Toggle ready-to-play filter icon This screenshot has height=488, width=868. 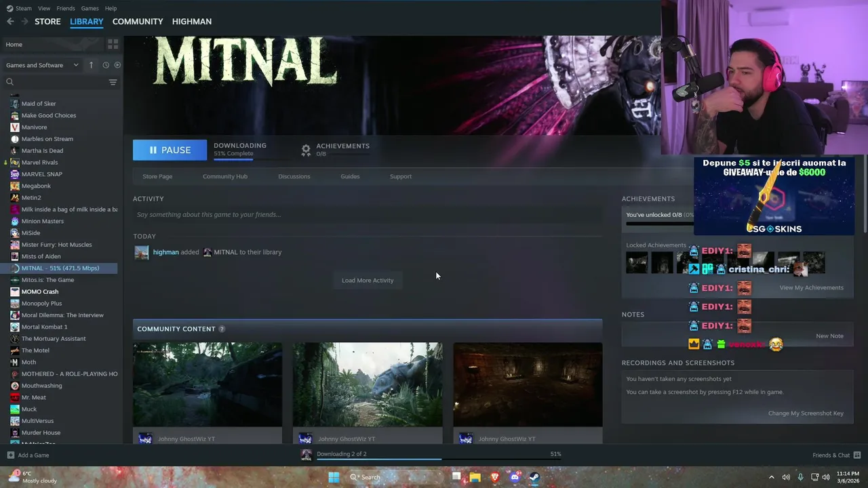117,65
